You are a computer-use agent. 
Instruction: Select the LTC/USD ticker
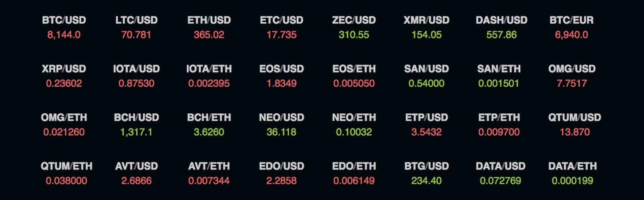tap(137, 20)
